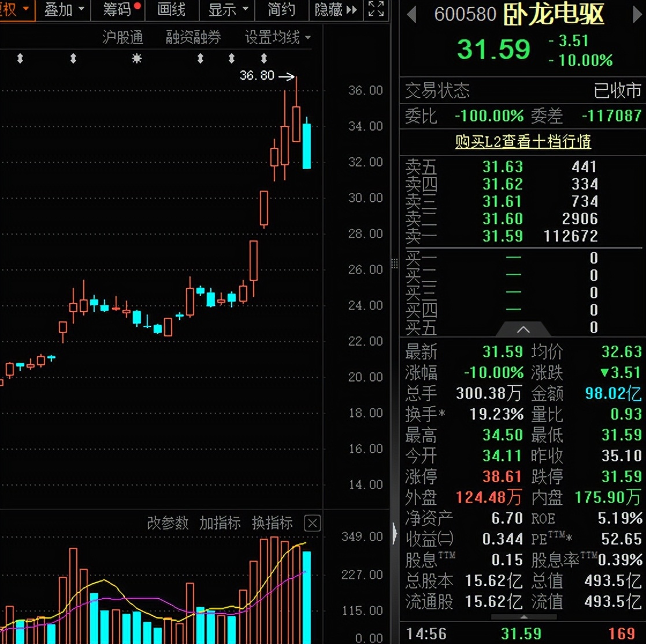Viewport: 646px width, 644px height.
Task: Open the 叠加 overlay dropdown
Action: (64, 9)
